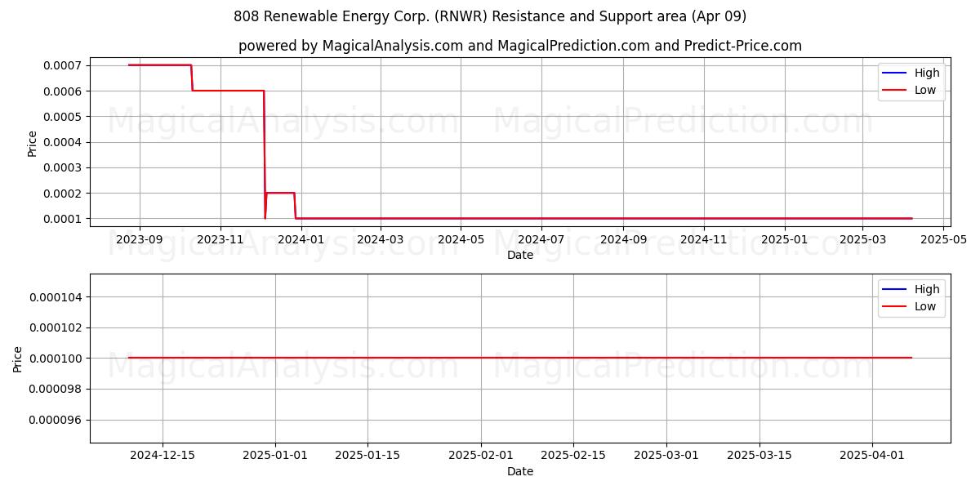Click 'High' in the lower chart legend
980x490 pixels.
click(927, 289)
